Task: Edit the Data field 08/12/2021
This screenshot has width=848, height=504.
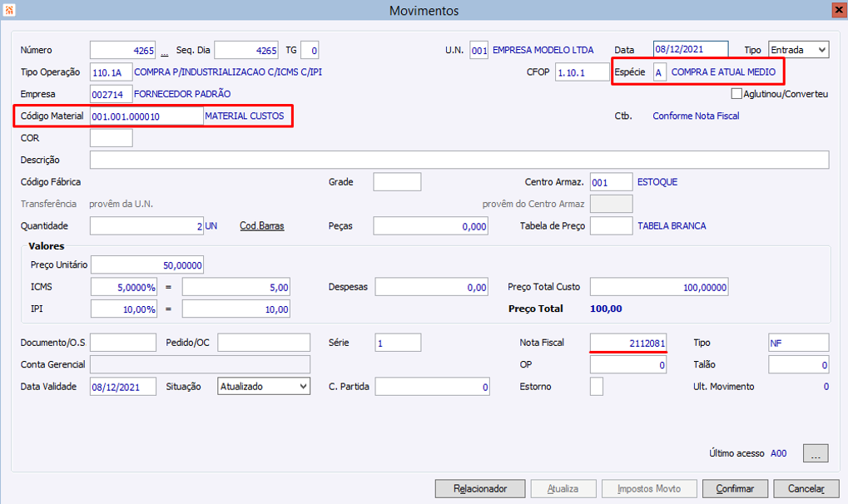Action: pos(691,49)
